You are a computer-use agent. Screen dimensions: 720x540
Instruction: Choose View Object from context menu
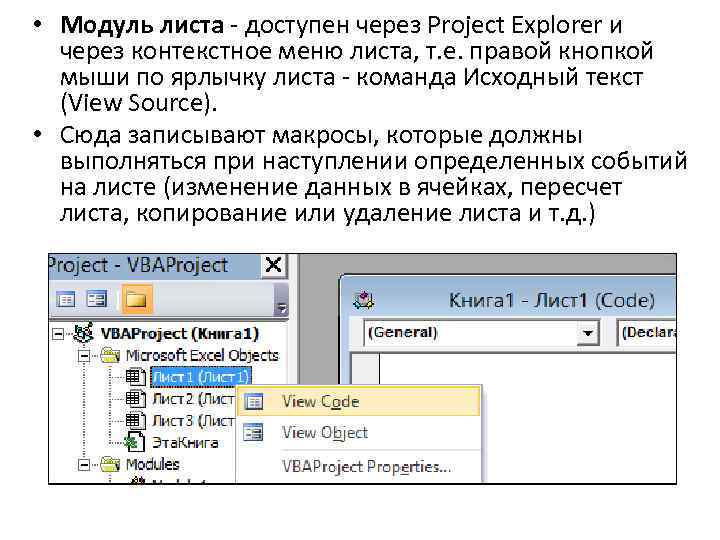(x=359, y=433)
